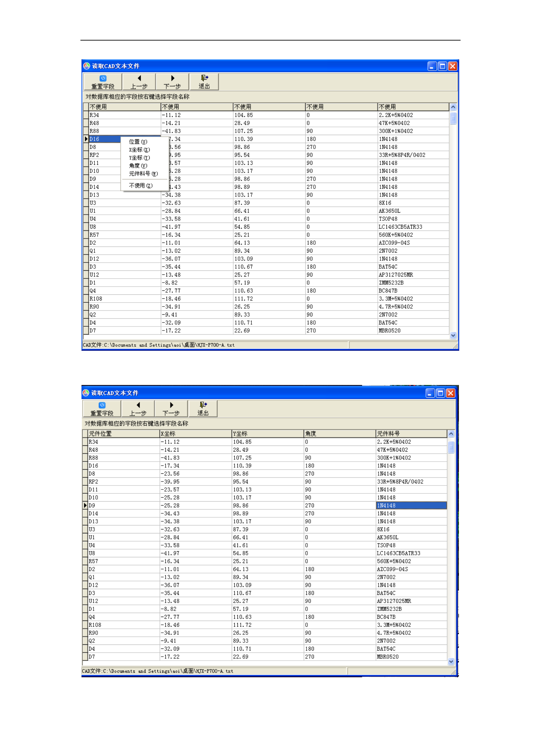541x756 pixels.
Task: Click the lower window's vertical scrollbar thumb
Action: point(451,447)
